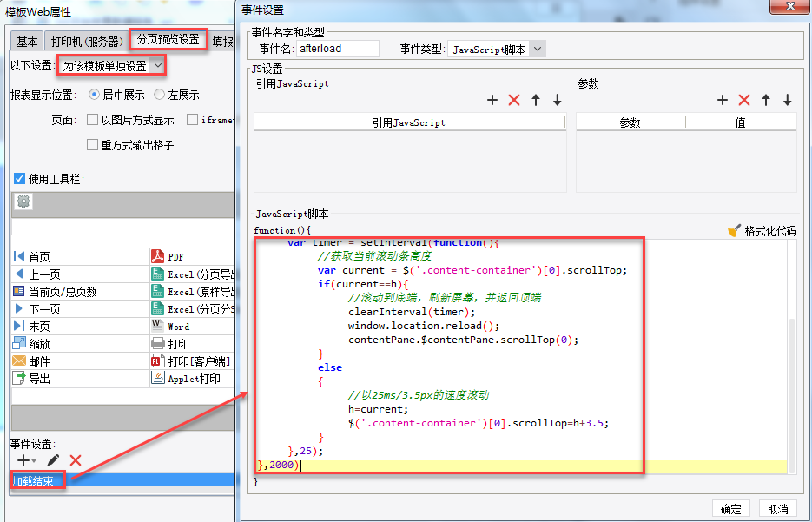The image size is (812, 522).
Task: Select the Word export tool
Action: pos(192,327)
